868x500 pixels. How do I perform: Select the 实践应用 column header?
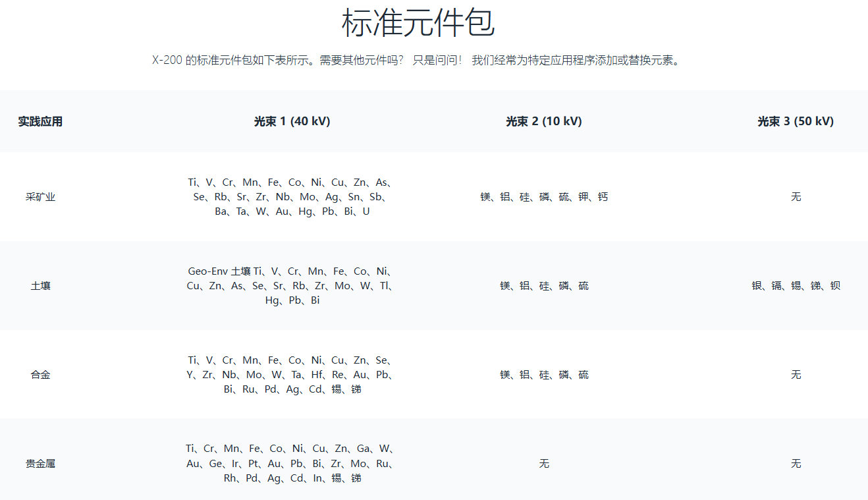coord(40,121)
